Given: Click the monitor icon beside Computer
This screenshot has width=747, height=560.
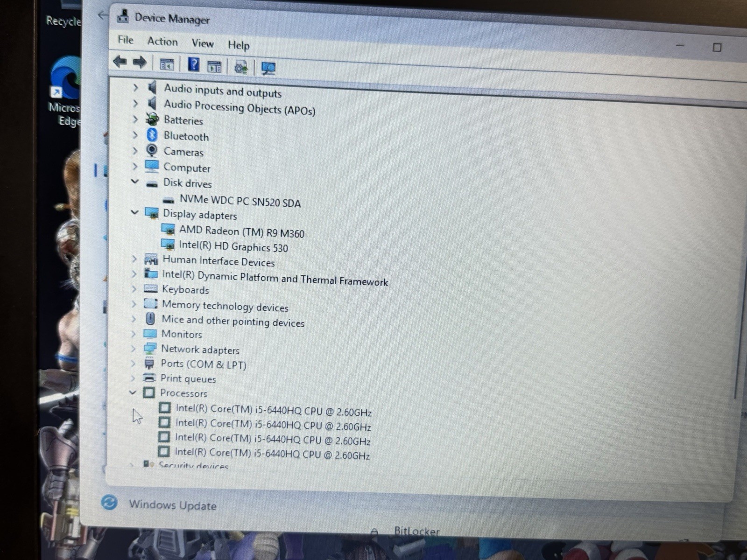Looking at the screenshot, I should tap(152, 166).
